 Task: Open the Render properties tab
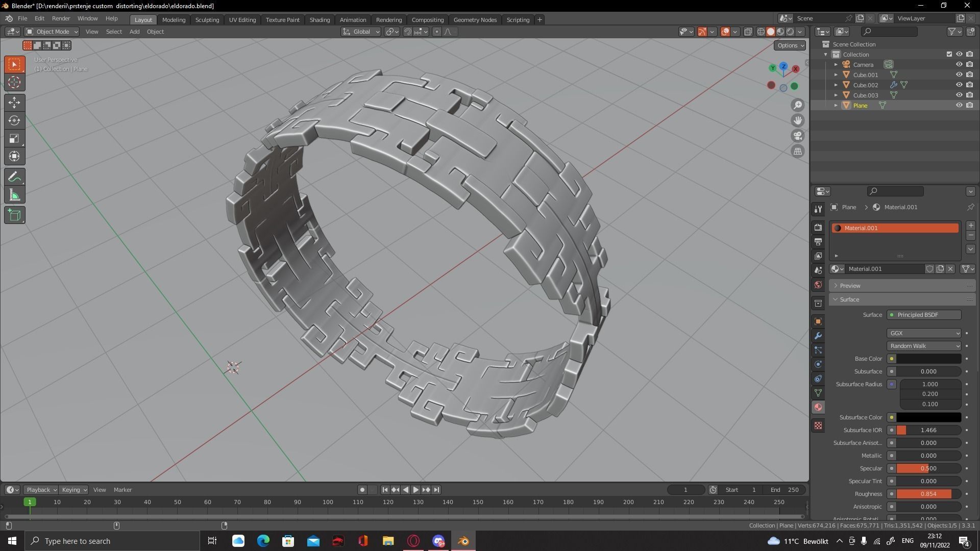click(x=818, y=228)
